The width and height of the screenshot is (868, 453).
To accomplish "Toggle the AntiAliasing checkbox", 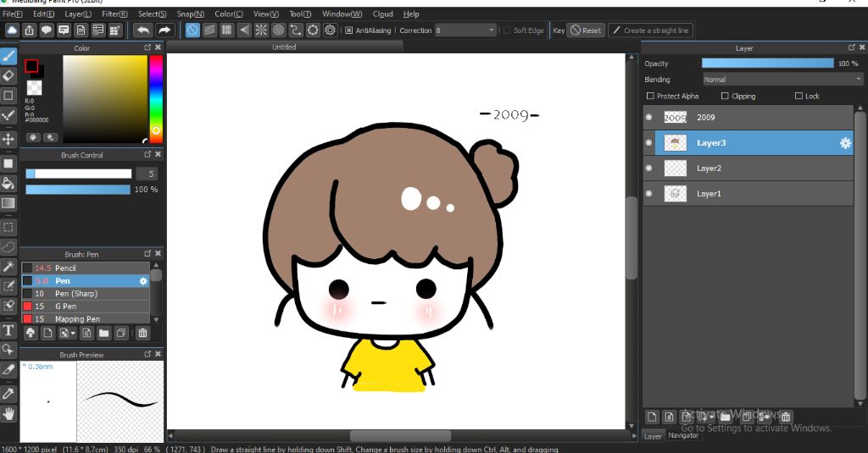I will (348, 30).
